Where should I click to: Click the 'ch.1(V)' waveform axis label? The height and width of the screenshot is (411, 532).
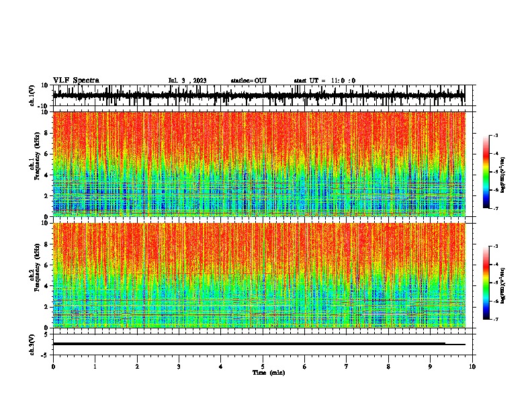point(32,95)
